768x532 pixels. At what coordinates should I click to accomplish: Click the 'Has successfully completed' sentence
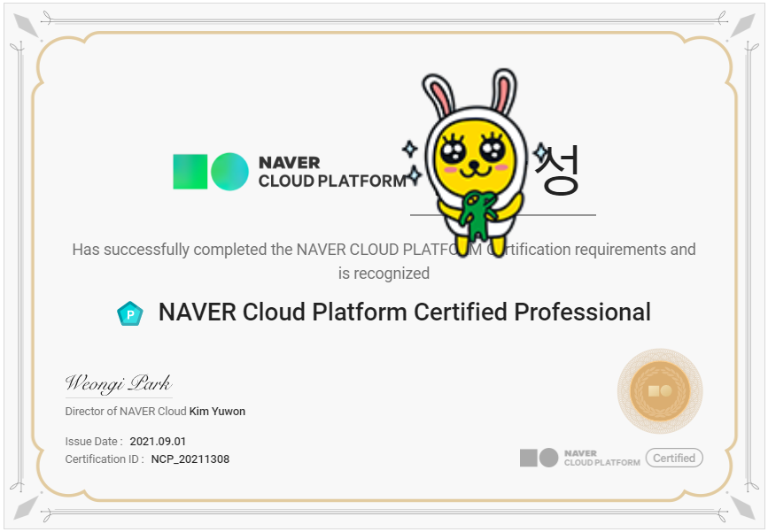pyautogui.click(x=384, y=250)
